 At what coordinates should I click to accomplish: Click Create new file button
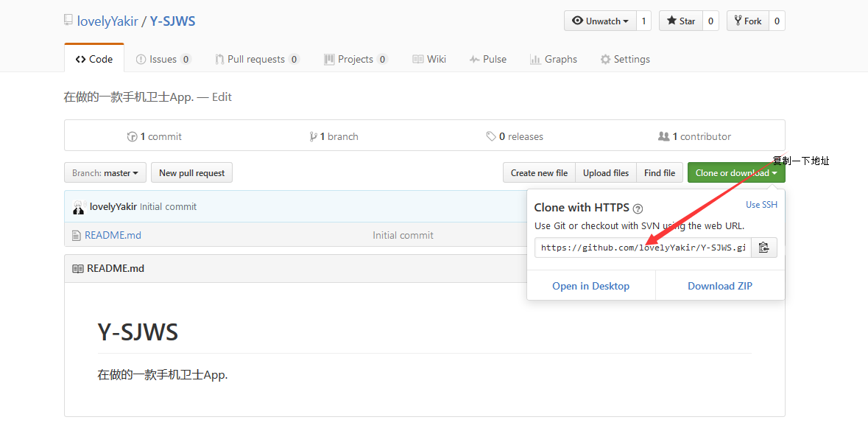pos(539,173)
